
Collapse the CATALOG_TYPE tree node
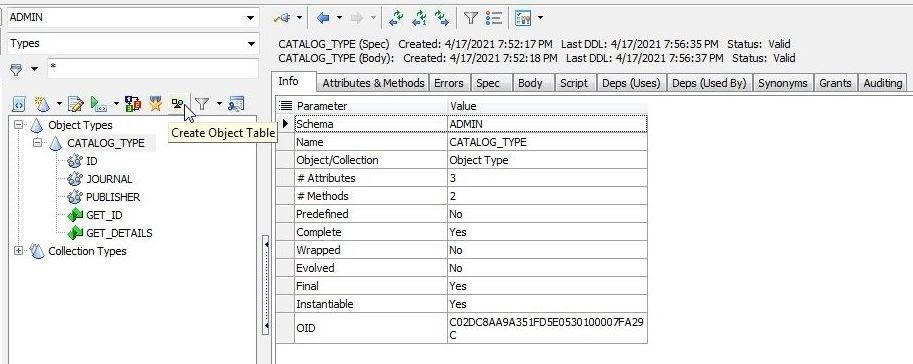(x=37, y=143)
